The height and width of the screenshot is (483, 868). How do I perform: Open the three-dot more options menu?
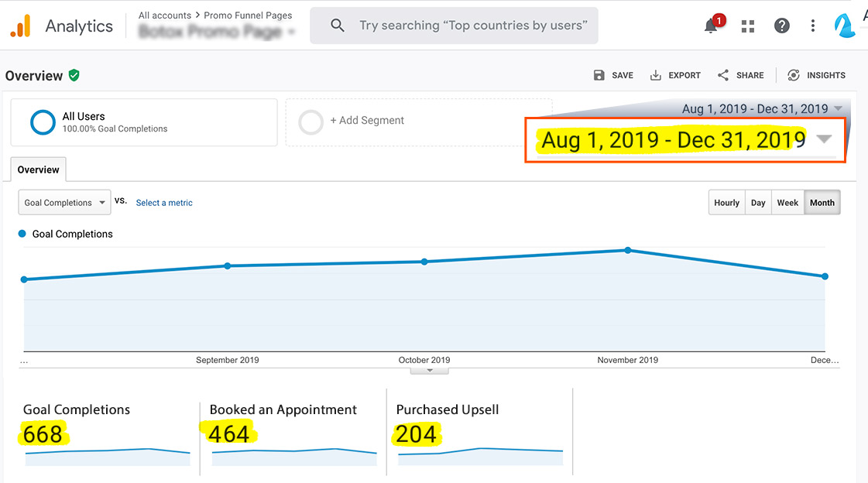pos(812,26)
